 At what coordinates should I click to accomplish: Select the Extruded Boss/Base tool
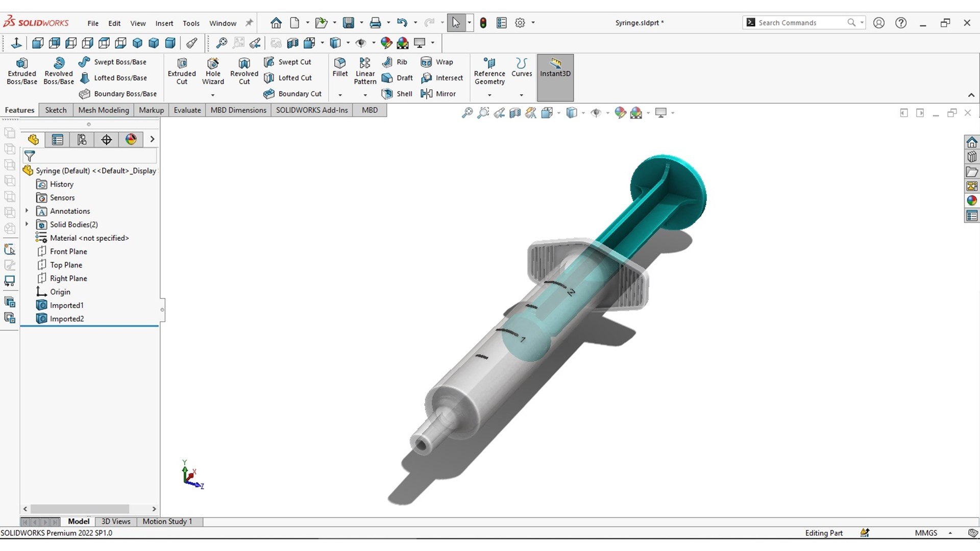[x=22, y=71]
